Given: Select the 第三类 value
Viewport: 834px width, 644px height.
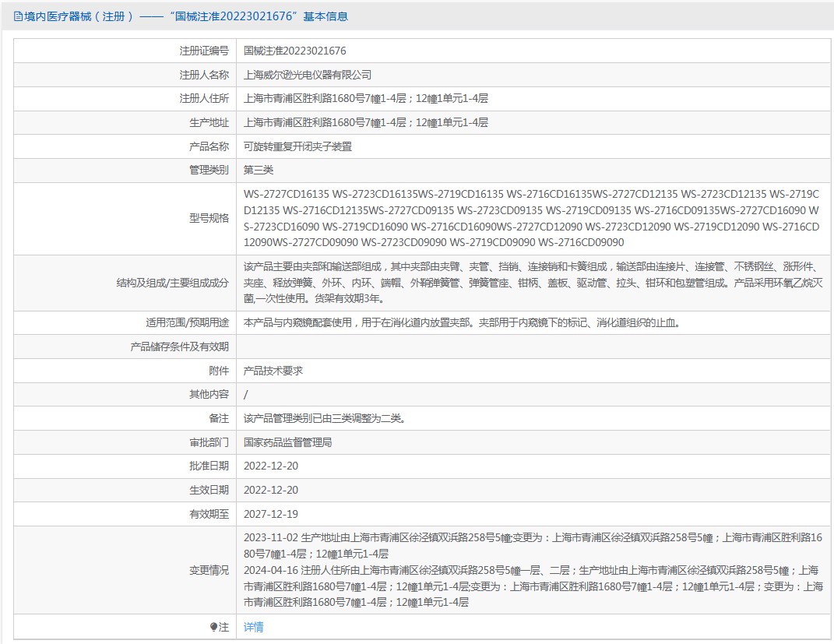Looking at the screenshot, I should tap(259, 171).
